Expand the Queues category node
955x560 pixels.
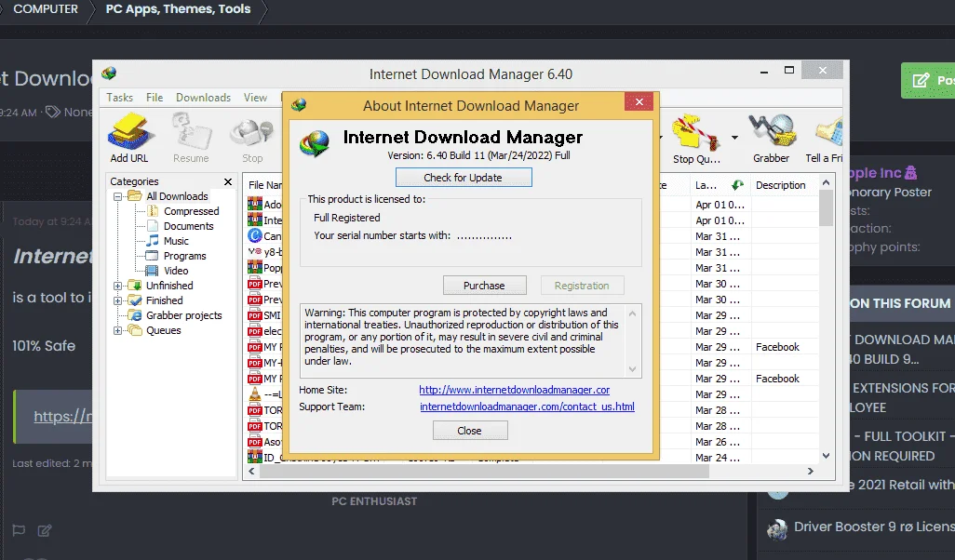[117, 330]
